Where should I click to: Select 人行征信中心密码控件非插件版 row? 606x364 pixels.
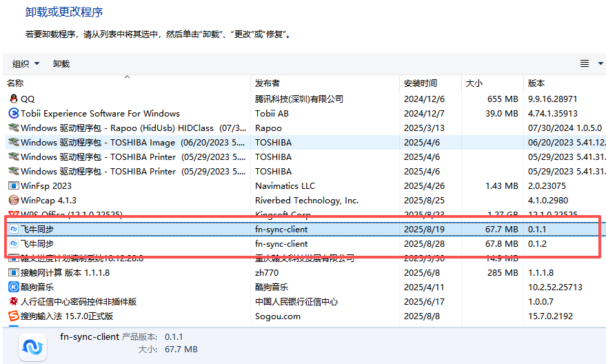[305, 302]
